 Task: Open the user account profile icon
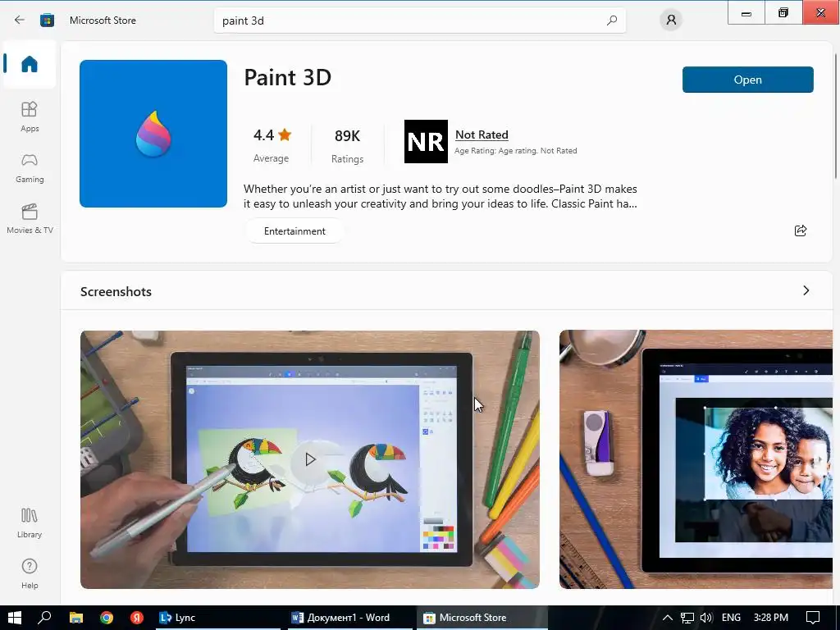(x=671, y=21)
